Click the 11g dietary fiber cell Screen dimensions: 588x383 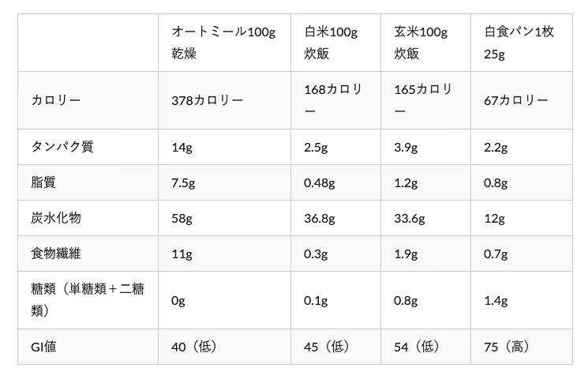coord(224,253)
